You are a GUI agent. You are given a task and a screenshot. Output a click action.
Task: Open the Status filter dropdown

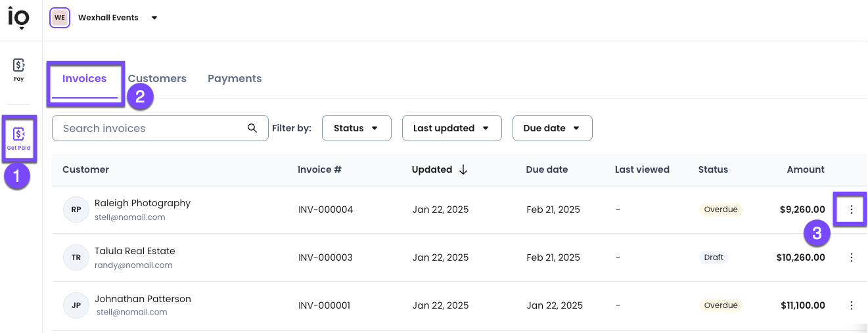click(356, 128)
